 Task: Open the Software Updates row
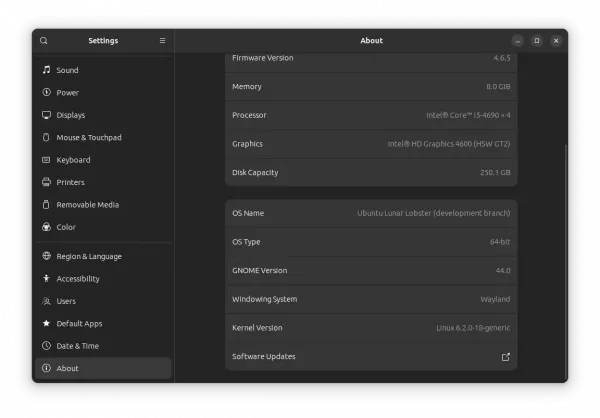pos(371,357)
